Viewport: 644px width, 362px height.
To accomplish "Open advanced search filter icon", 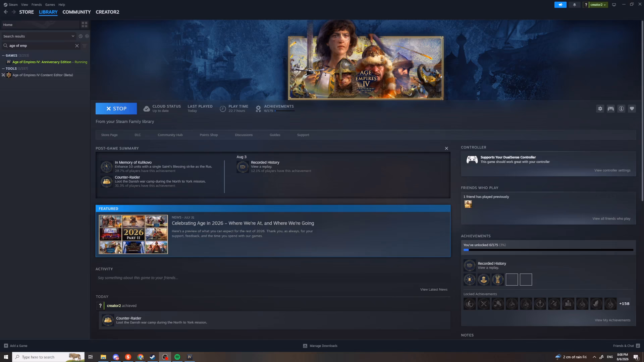I will click(85, 46).
